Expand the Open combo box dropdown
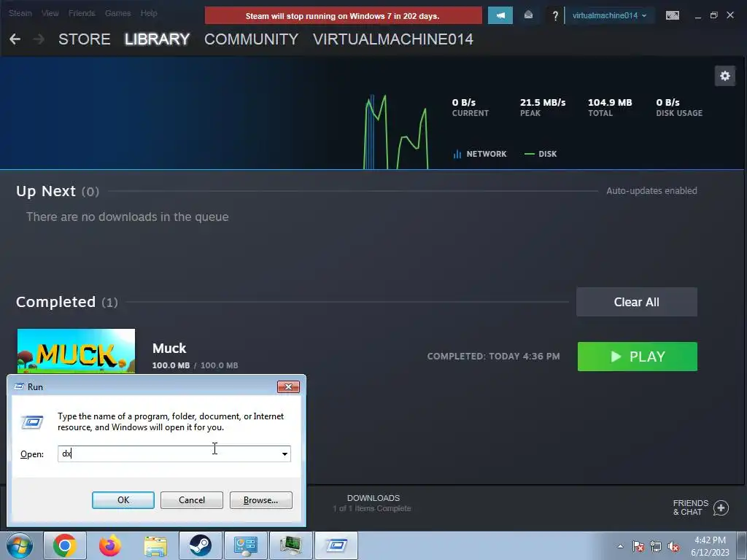 [x=285, y=454]
